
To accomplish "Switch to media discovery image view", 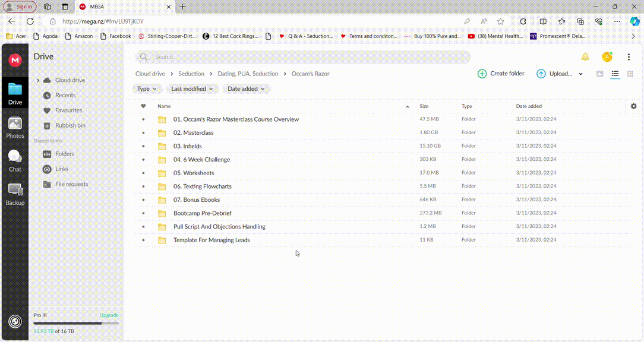I will 600,74.
